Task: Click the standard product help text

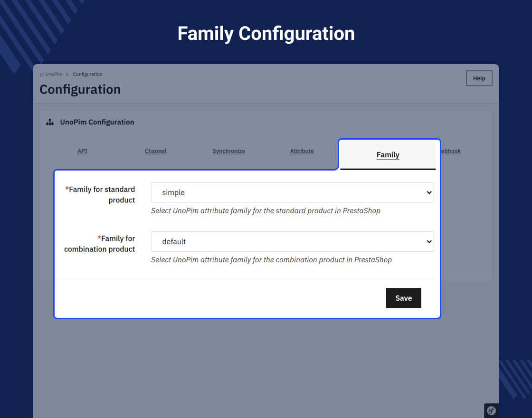Action: 266,211
